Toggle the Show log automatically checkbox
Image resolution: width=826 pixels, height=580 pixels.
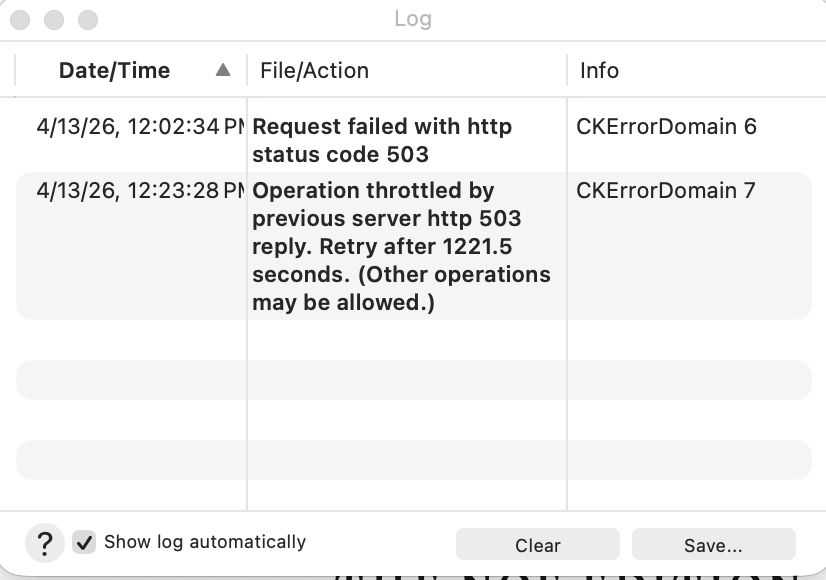(x=85, y=542)
